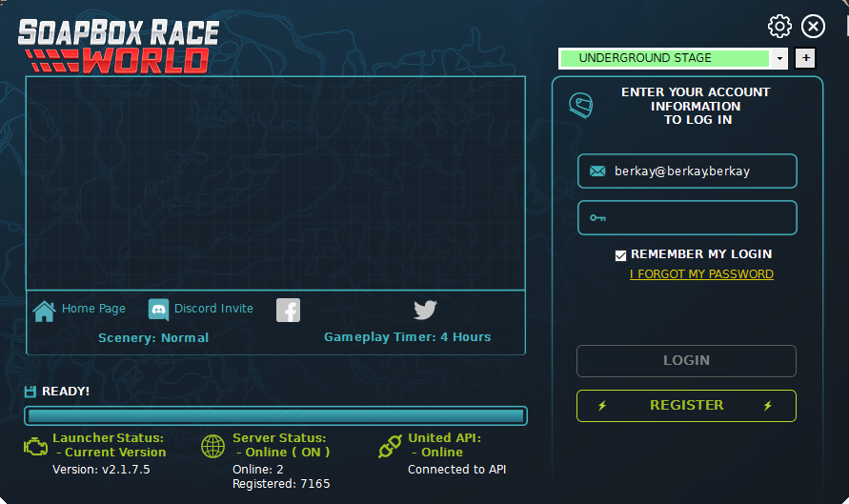Click the Online: 2 player count
Screen dimensions: 849x504
coord(258,470)
